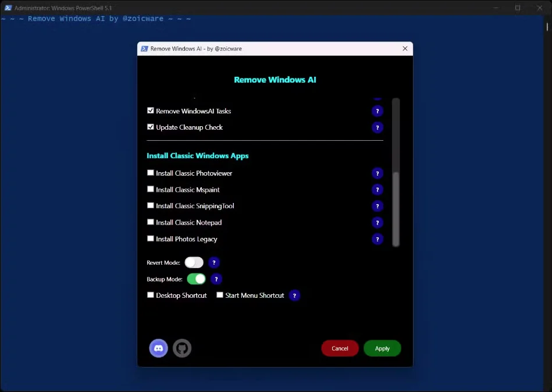
Task: Click the PowerShell banner text by @zoicware
Action: [x=96, y=19]
